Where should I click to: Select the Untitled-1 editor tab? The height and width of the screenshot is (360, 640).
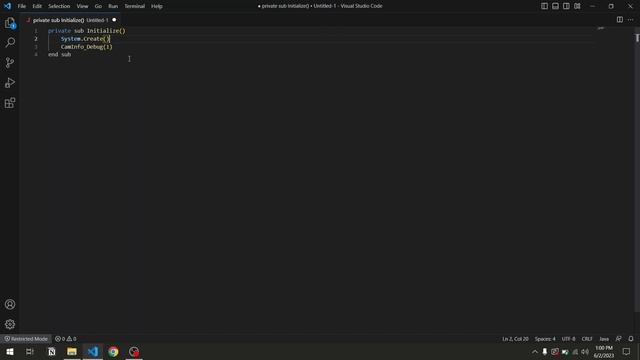[x=70, y=20]
